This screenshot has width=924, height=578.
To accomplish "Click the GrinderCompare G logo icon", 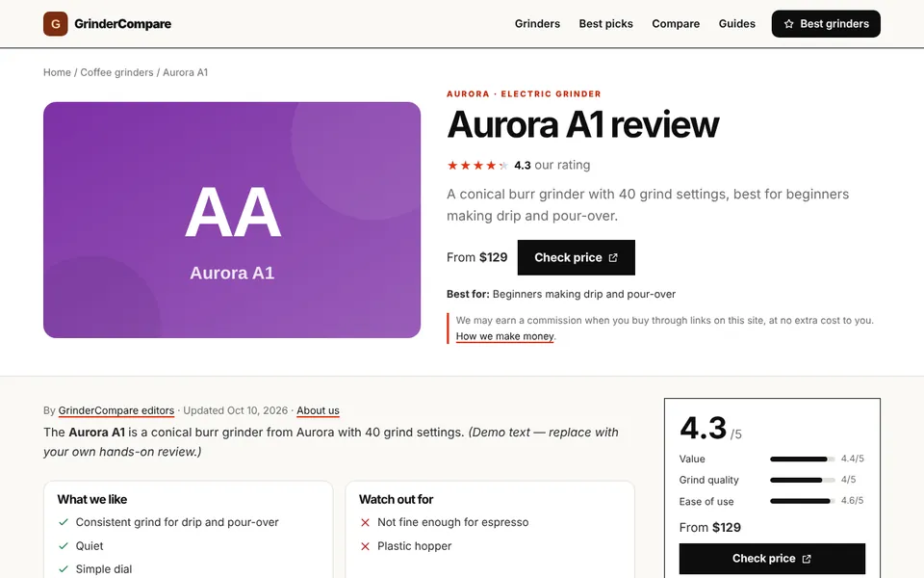I will pos(56,24).
